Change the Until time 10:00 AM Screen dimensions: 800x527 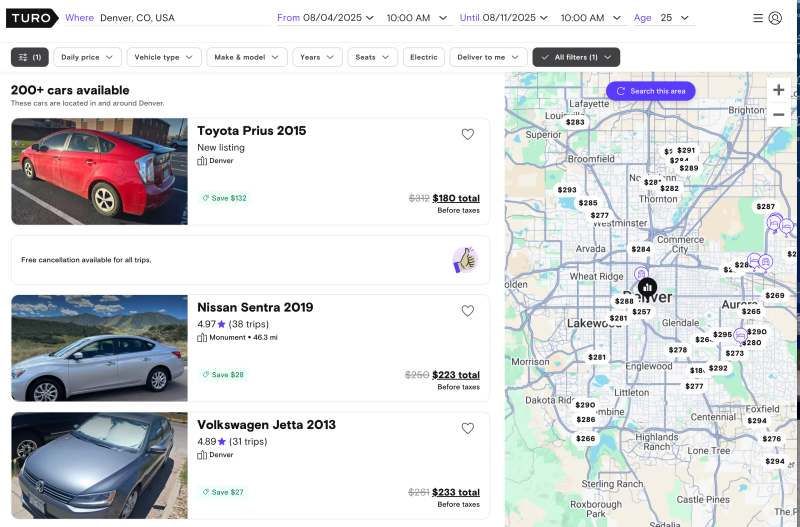click(591, 18)
